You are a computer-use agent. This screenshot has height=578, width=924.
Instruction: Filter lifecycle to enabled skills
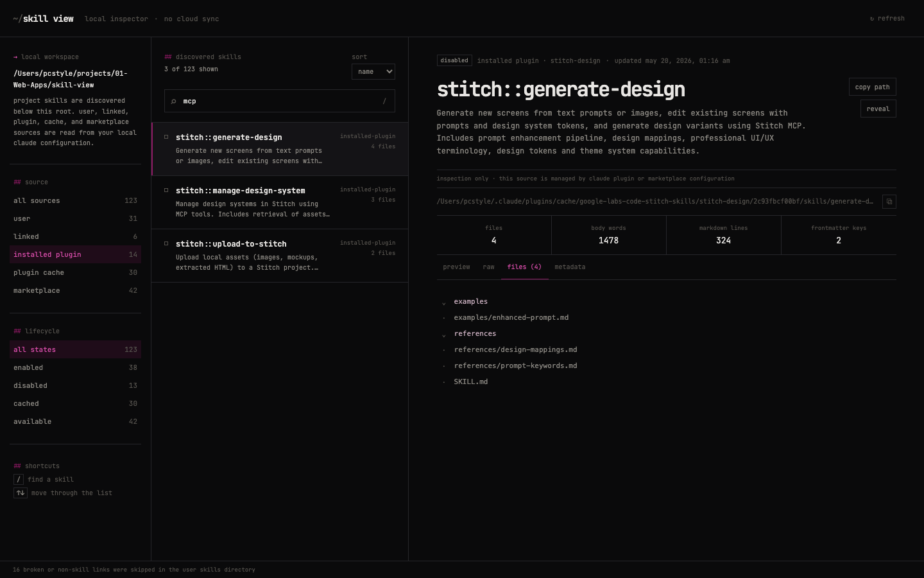pos(76,367)
